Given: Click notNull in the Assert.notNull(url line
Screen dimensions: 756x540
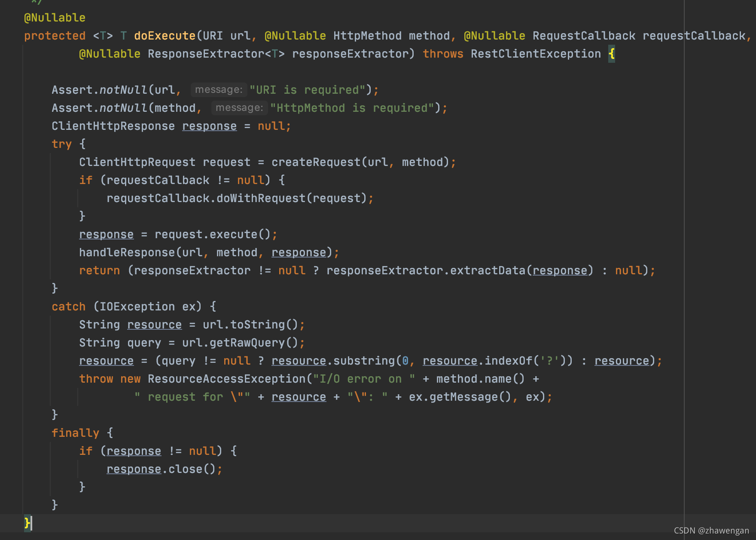Looking at the screenshot, I should (x=123, y=90).
